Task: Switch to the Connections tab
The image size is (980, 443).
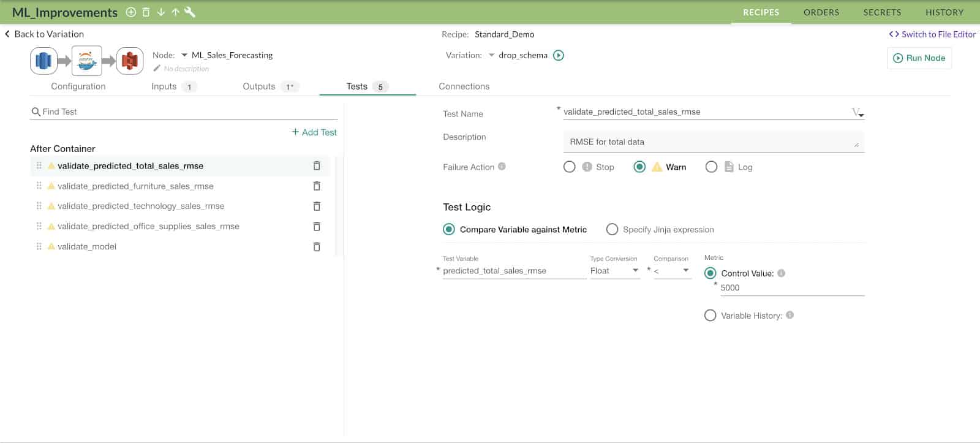Action: [464, 86]
